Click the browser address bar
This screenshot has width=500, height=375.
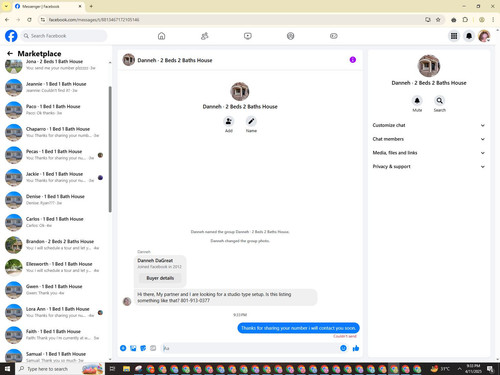(x=233, y=20)
